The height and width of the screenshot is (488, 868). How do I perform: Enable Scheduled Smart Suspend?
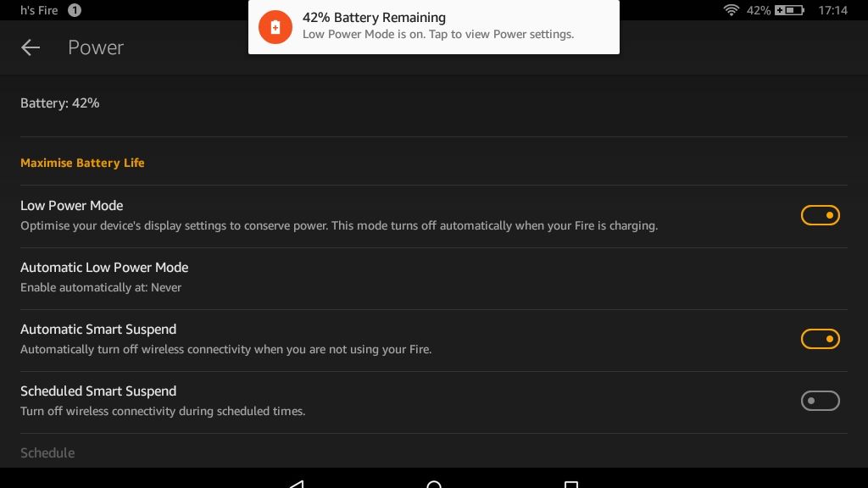(820, 401)
